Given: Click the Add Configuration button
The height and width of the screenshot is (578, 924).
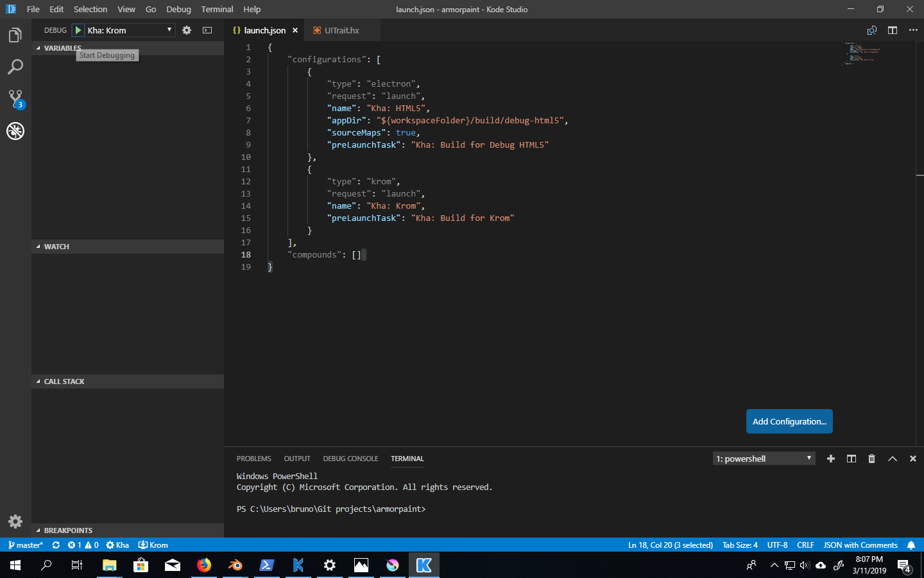Looking at the screenshot, I should (x=789, y=421).
